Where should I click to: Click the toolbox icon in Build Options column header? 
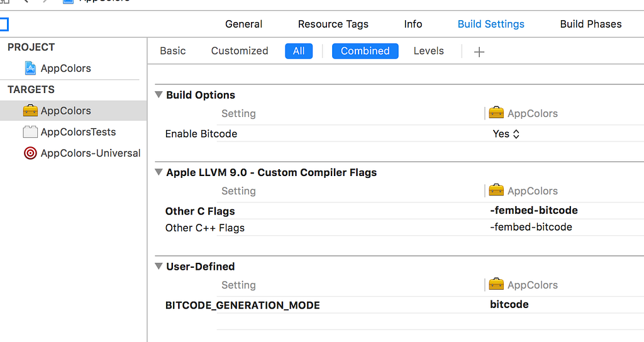pyautogui.click(x=496, y=113)
